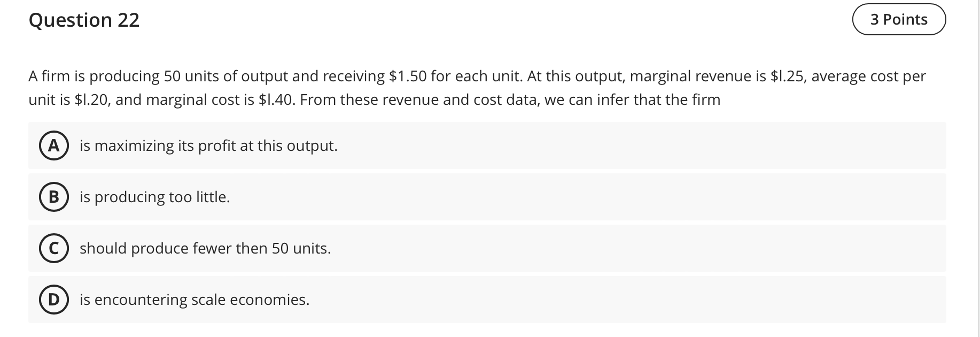This screenshot has width=980, height=337.
Task: Select the letter B inside its circle
Action: tap(54, 197)
